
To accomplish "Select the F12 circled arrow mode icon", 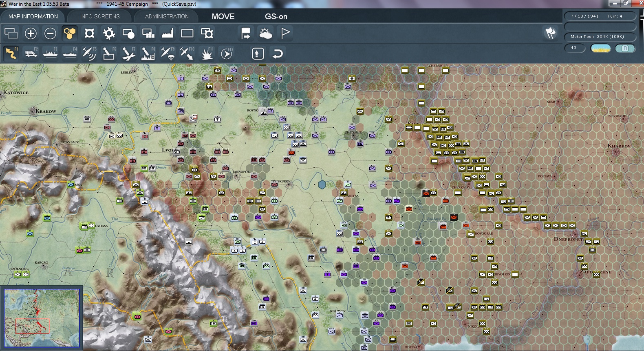I will point(226,53).
